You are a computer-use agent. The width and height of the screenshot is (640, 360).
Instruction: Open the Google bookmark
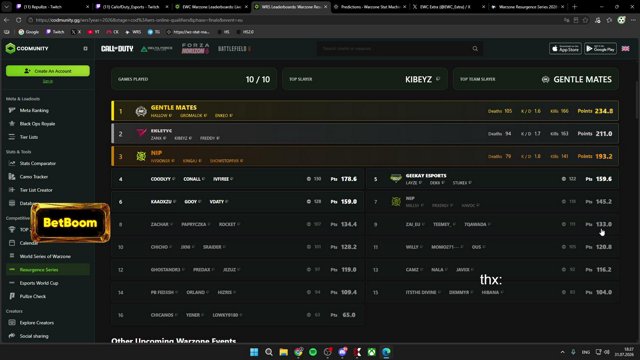click(x=29, y=32)
